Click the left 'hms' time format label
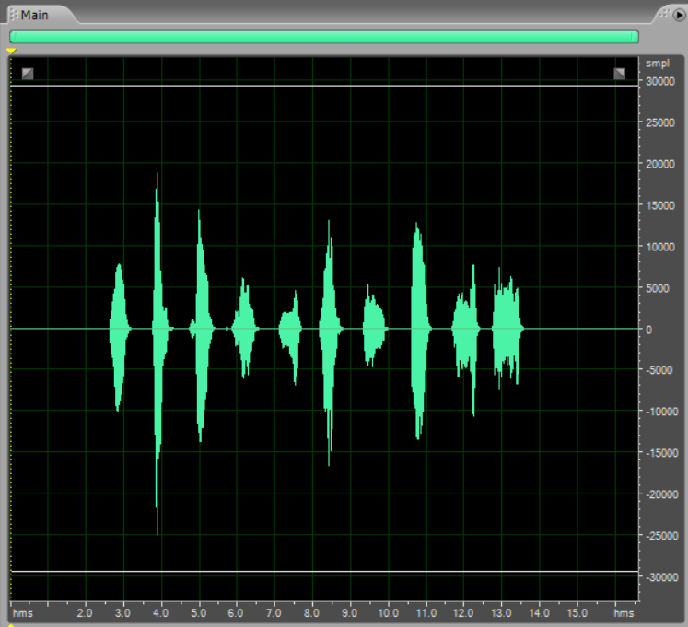This screenshot has height=627, width=688. click(22, 612)
